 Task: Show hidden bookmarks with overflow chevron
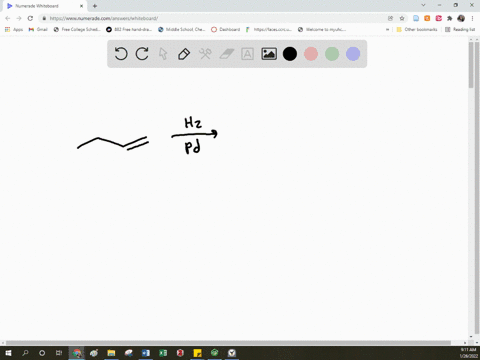click(387, 29)
